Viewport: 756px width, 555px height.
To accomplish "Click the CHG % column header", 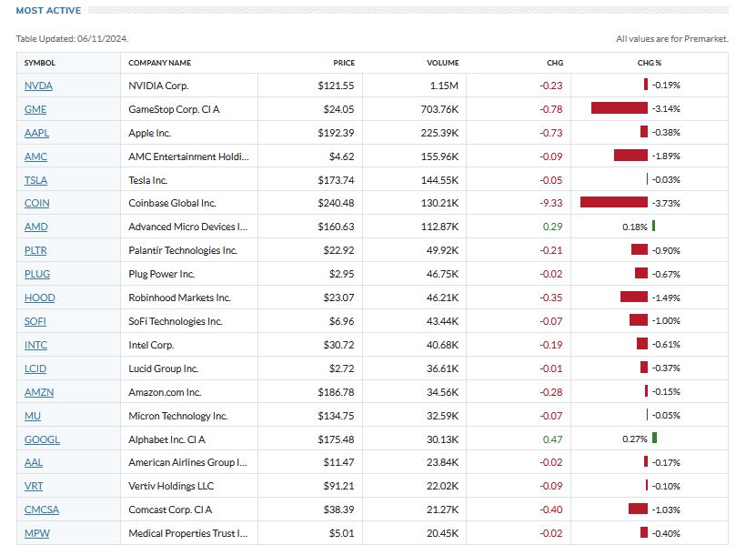I will [x=650, y=63].
